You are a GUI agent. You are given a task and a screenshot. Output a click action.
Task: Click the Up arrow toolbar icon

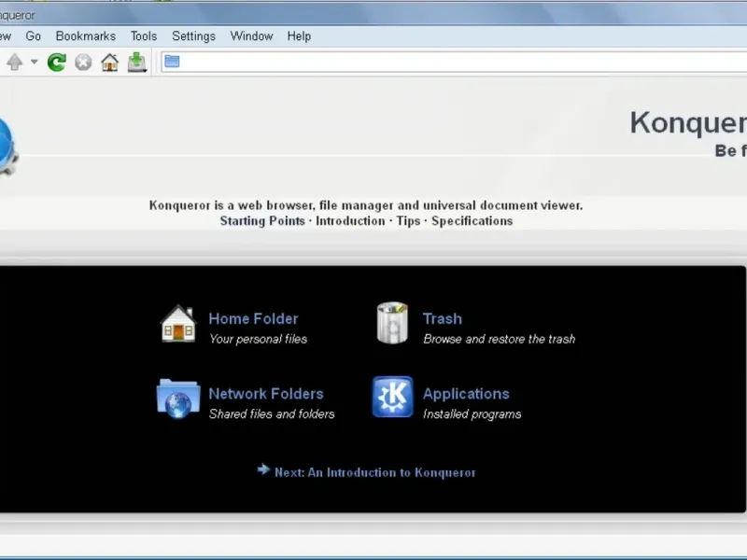pos(14,62)
